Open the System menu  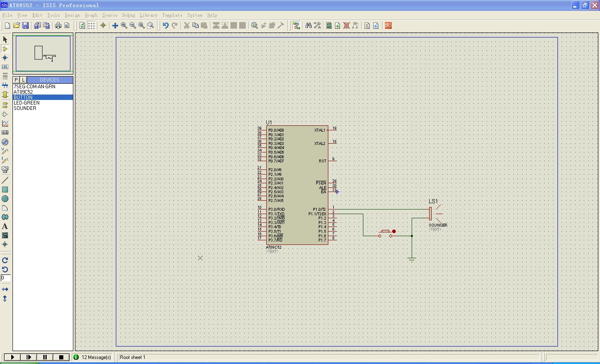[195, 15]
